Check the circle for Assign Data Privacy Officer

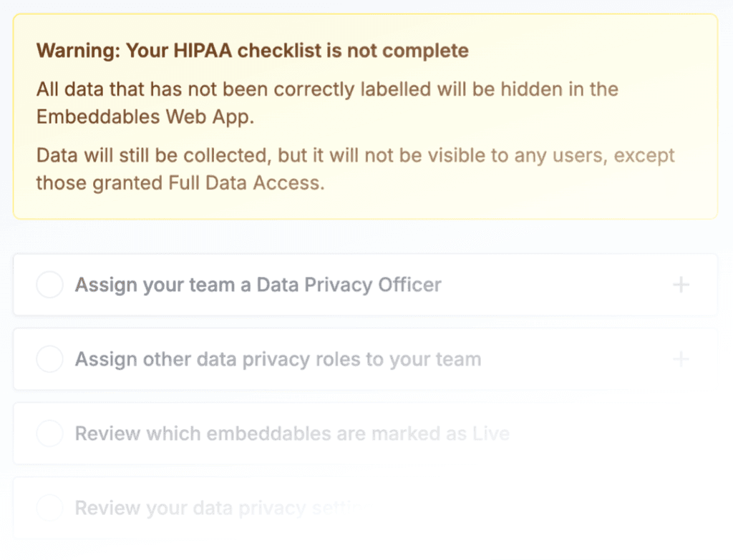tap(49, 285)
